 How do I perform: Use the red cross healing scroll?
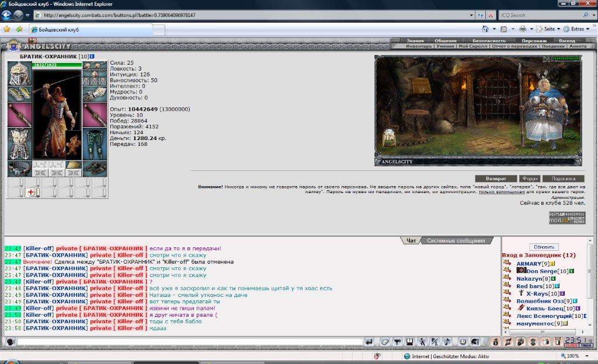coord(32,192)
